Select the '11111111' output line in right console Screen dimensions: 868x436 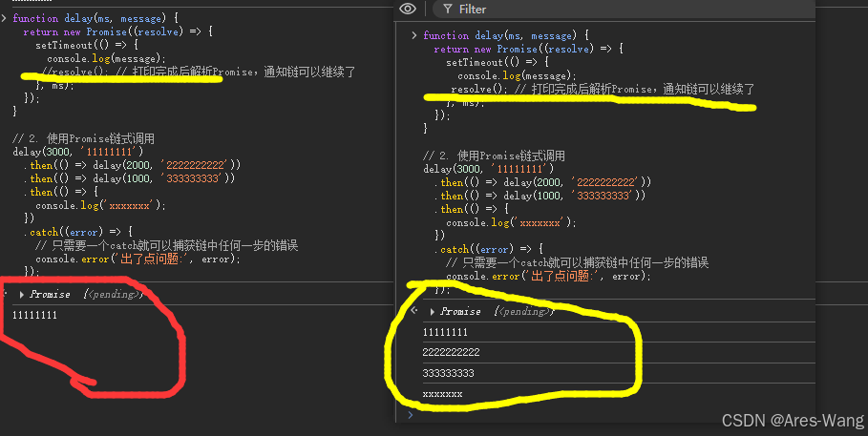[x=445, y=332]
